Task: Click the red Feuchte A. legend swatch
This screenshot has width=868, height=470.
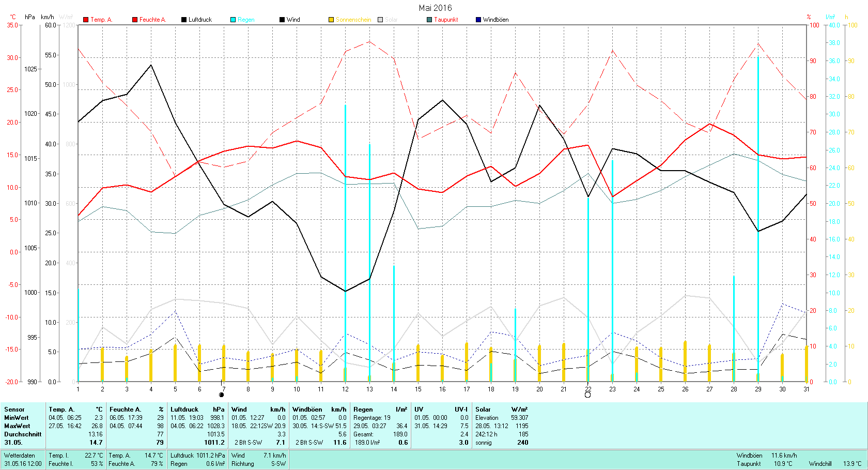Action: [x=135, y=20]
